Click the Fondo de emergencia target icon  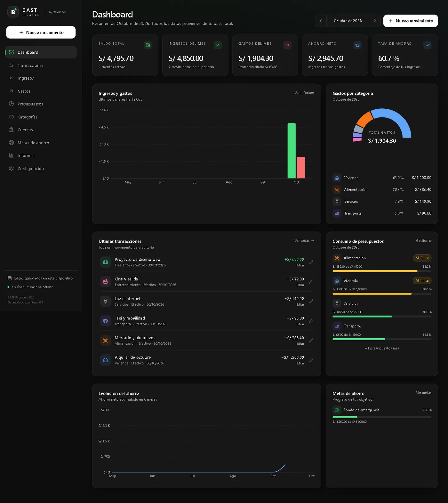click(x=337, y=410)
